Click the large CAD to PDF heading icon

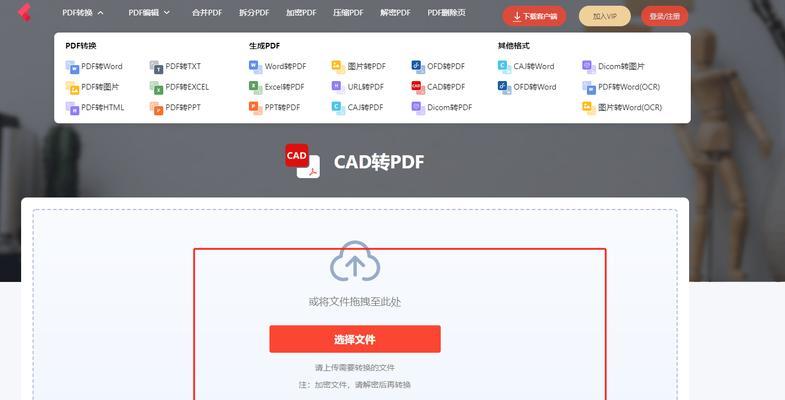coord(302,161)
